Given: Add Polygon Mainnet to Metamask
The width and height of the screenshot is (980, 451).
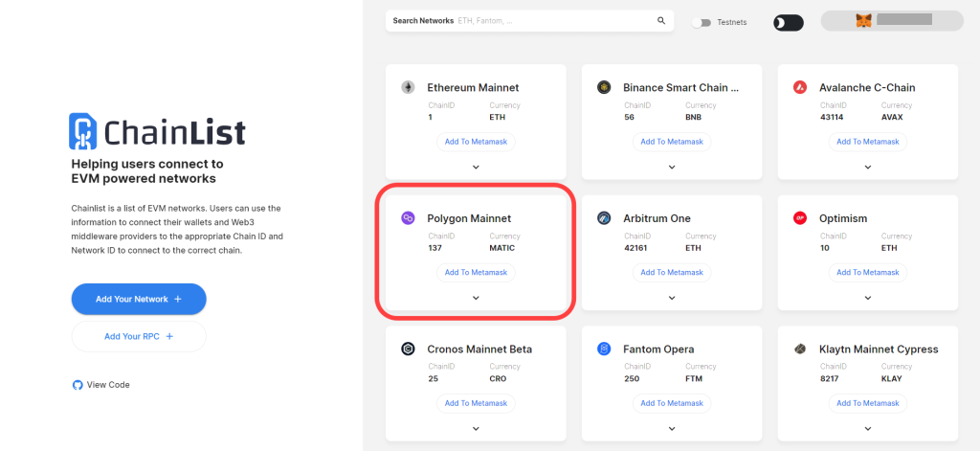Looking at the screenshot, I should click(476, 273).
